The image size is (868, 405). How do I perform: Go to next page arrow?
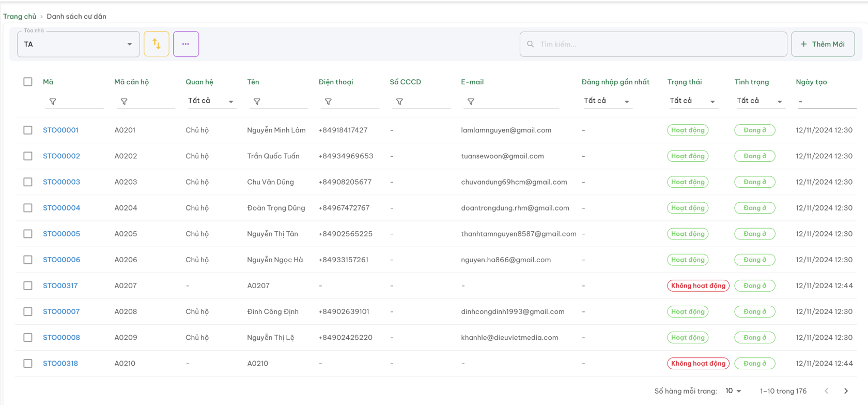click(x=846, y=391)
